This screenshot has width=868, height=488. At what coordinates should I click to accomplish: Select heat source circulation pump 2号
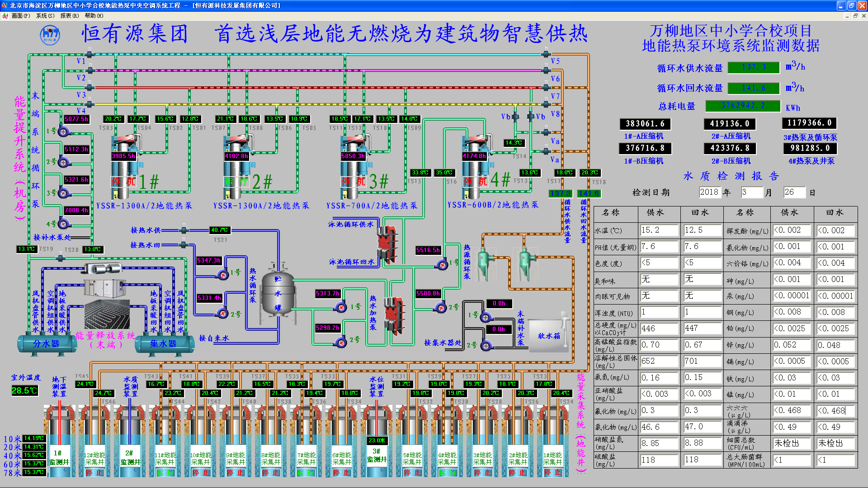click(441, 308)
